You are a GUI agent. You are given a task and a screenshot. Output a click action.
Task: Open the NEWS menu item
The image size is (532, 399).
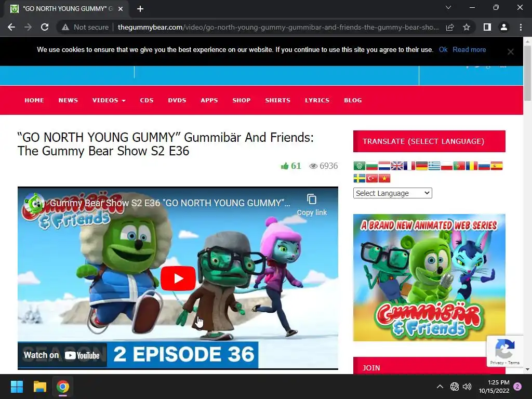click(x=68, y=100)
